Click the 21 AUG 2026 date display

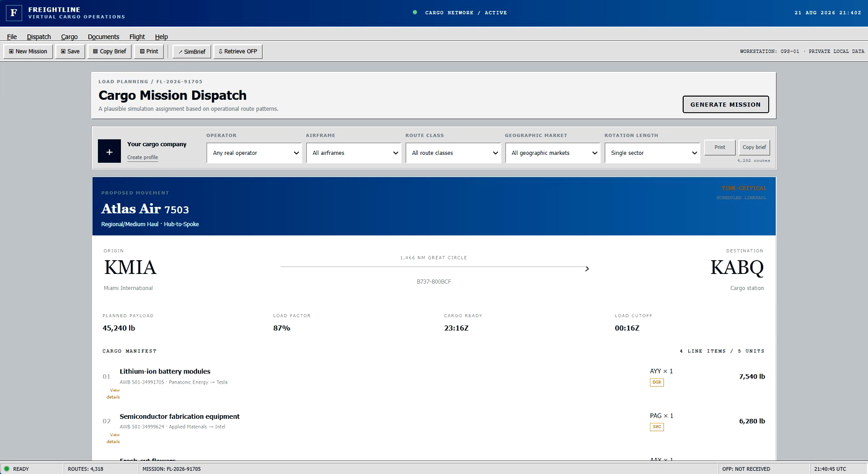(830, 12)
